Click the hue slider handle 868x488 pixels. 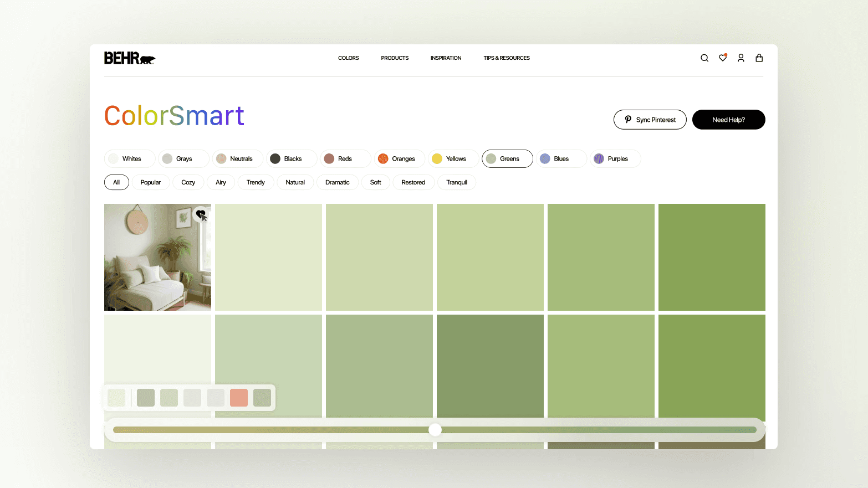[435, 430]
